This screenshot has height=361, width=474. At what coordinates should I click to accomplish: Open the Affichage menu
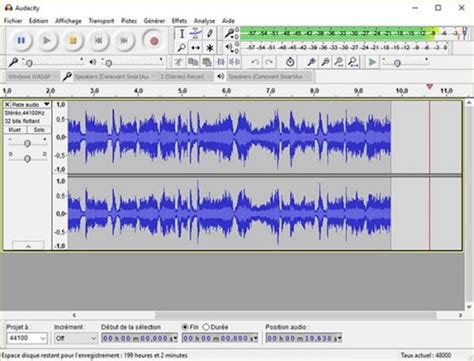pyautogui.click(x=68, y=21)
